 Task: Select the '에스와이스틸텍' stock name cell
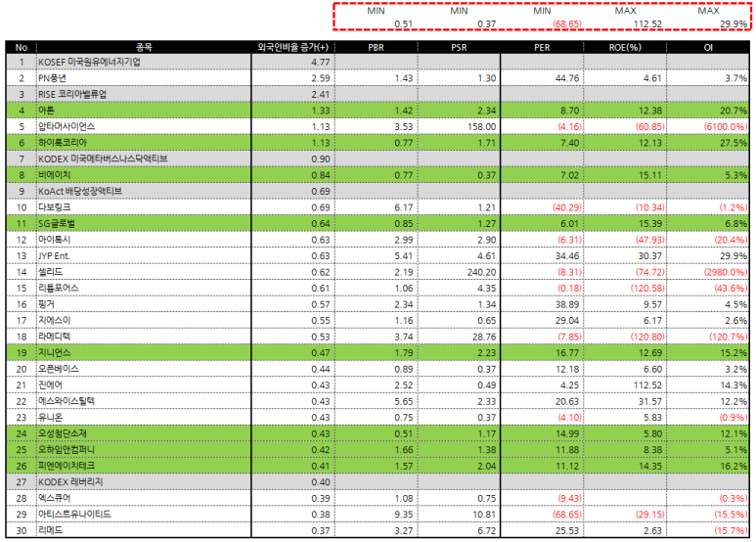coord(144,401)
